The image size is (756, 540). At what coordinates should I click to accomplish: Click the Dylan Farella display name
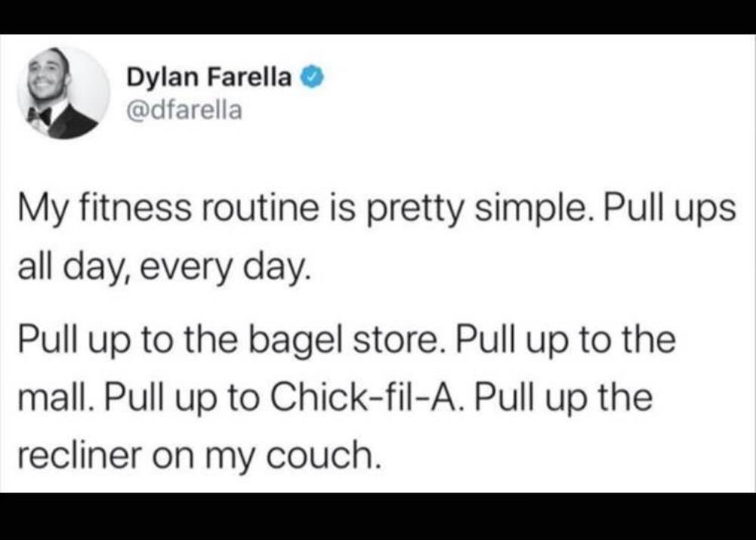tap(208, 77)
